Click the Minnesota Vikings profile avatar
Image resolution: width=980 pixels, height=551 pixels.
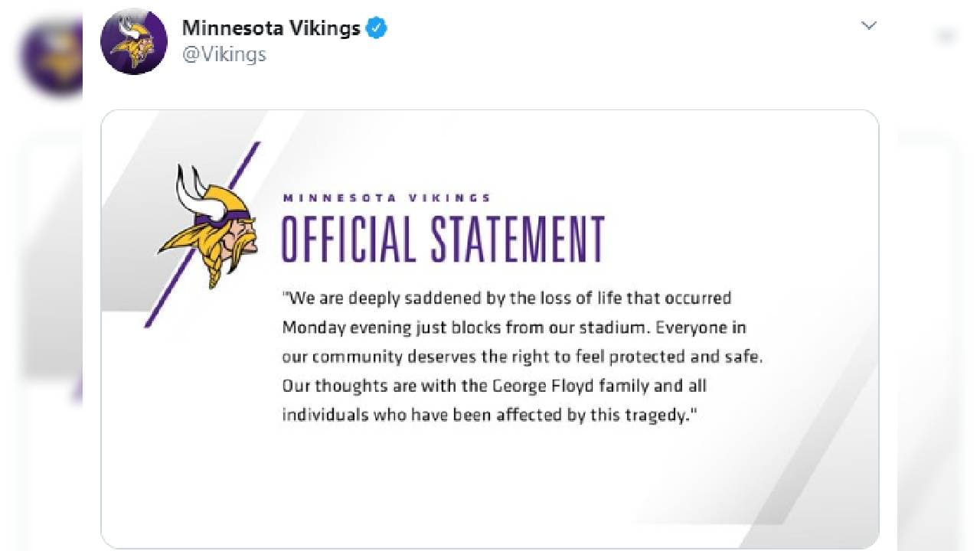(x=134, y=41)
